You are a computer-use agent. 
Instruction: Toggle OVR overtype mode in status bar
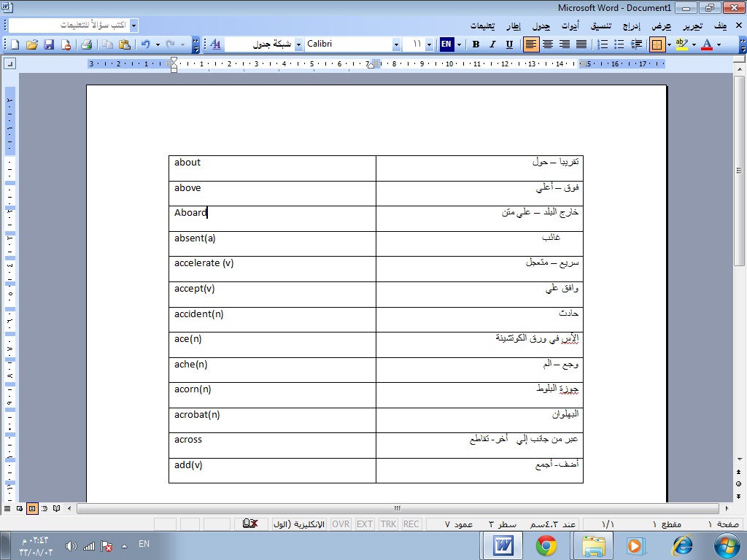(341, 524)
